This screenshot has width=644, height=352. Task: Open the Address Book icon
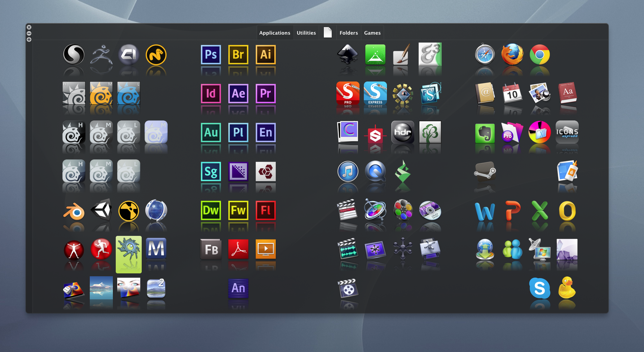[485, 93]
